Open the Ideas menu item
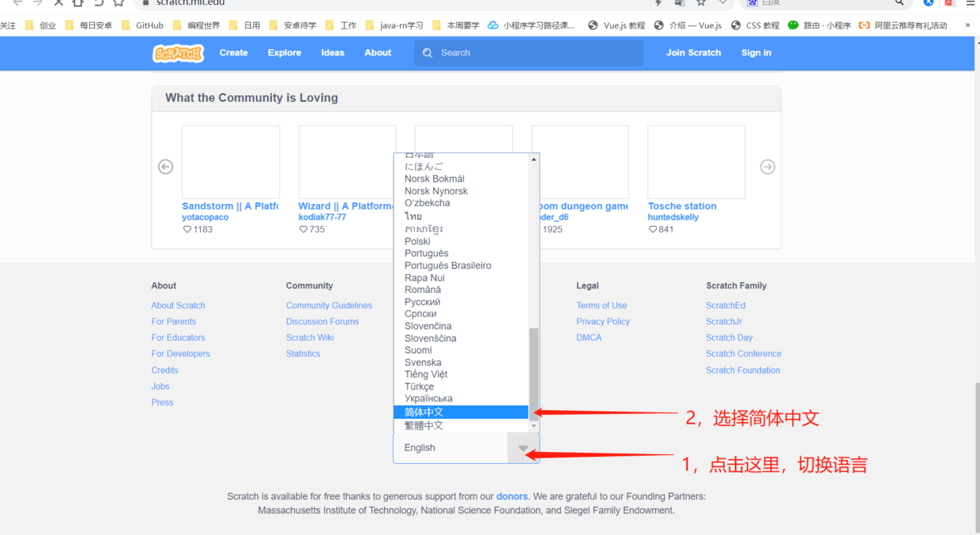Image resolution: width=980 pixels, height=535 pixels. (x=333, y=53)
